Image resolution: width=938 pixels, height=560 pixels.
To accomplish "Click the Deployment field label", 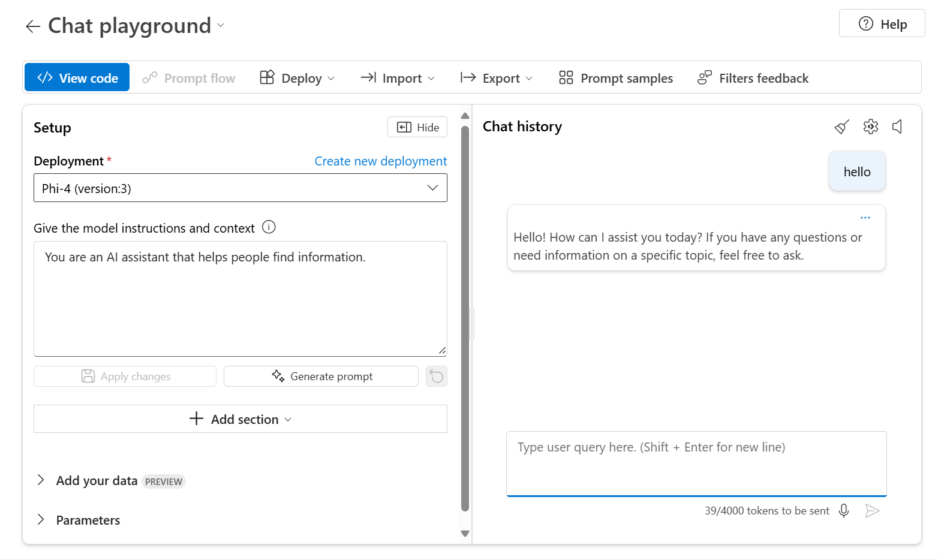I will [68, 161].
